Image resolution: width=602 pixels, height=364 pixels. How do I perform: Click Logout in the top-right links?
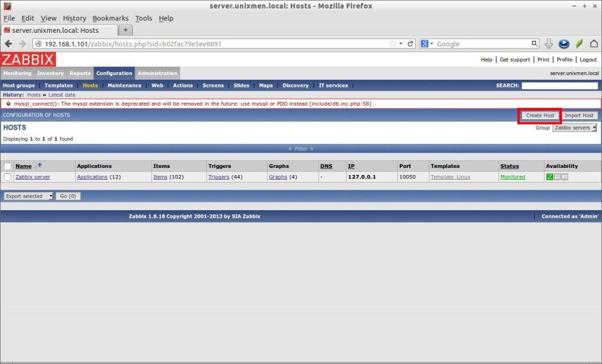pos(588,59)
